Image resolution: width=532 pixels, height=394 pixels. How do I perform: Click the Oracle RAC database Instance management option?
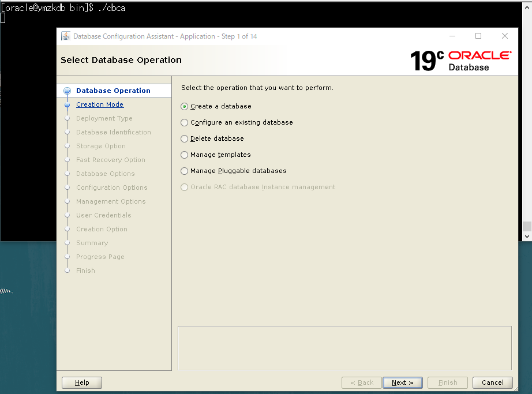(184, 187)
